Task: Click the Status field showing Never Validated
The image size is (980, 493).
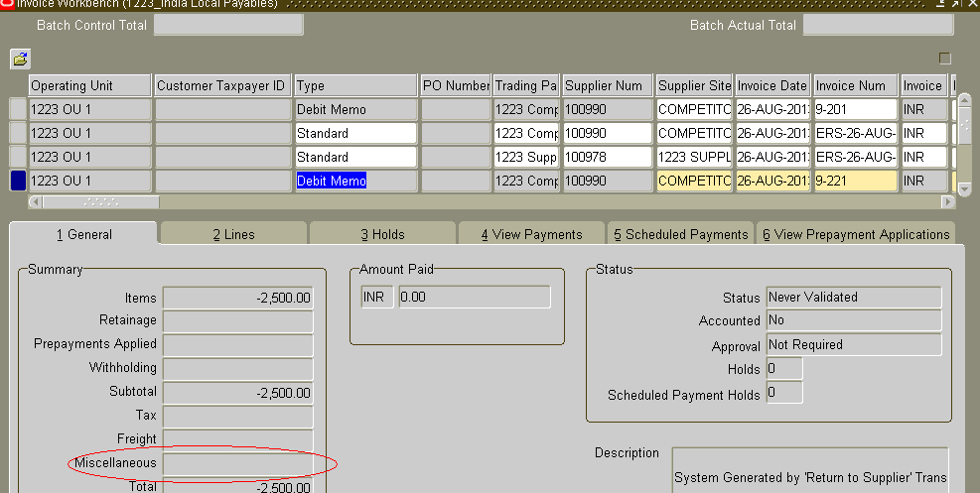Action: click(x=854, y=297)
